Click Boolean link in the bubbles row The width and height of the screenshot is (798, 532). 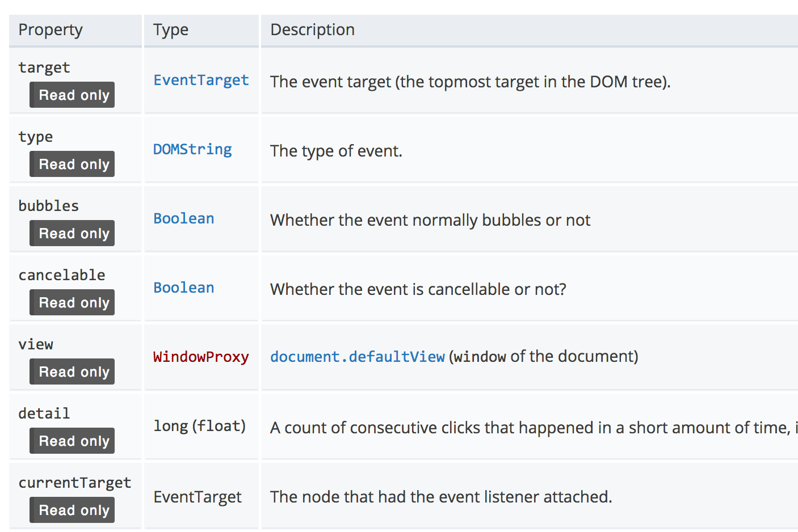[x=183, y=219]
